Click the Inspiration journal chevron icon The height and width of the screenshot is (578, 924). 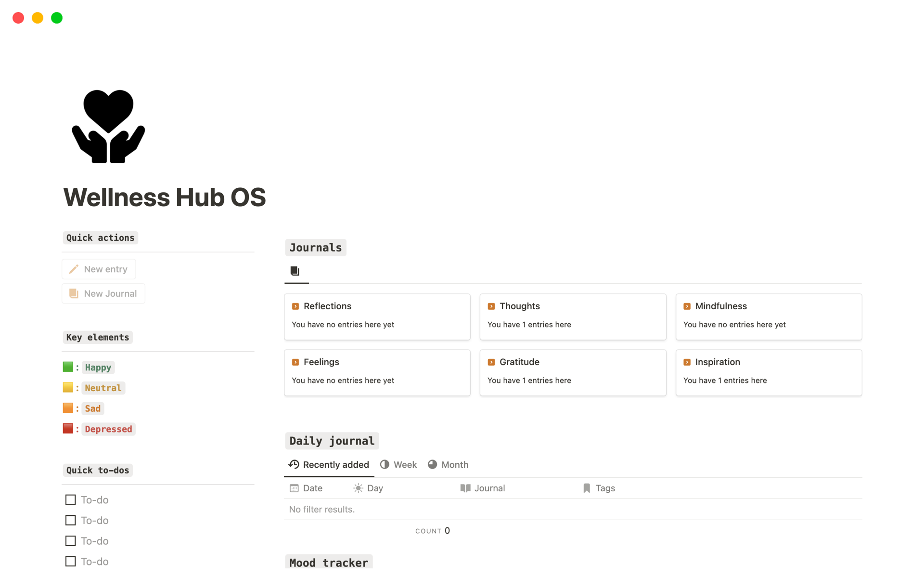pyautogui.click(x=687, y=362)
